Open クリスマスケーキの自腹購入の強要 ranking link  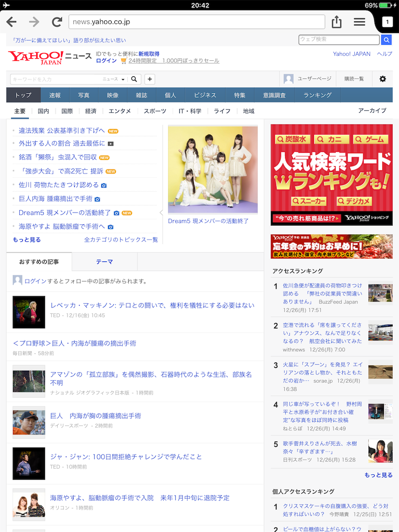click(x=335, y=510)
